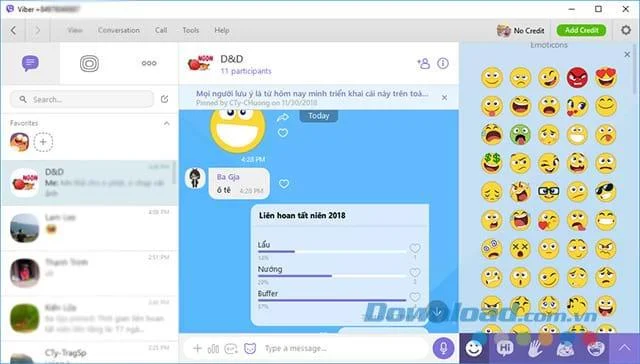Add participants to the D&D group
This screenshot has width=640, height=364.
point(423,63)
